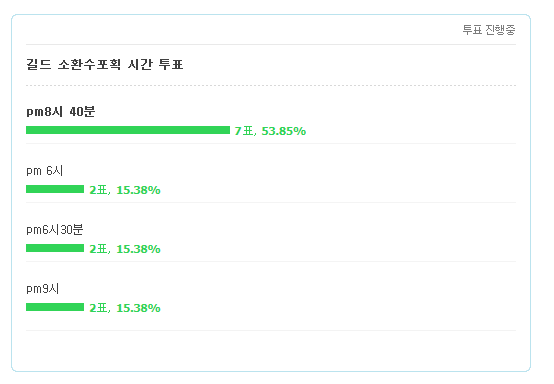554x384 pixels.
Task: Select the pm6시30분 option label
Action: (55, 230)
